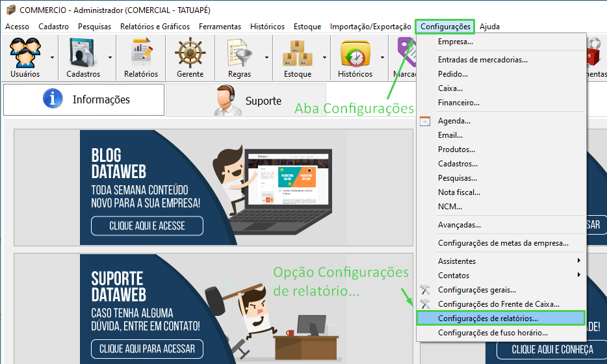Open the Estoque boxes icon
Viewport: 607px width, 364px height.
tap(298, 53)
